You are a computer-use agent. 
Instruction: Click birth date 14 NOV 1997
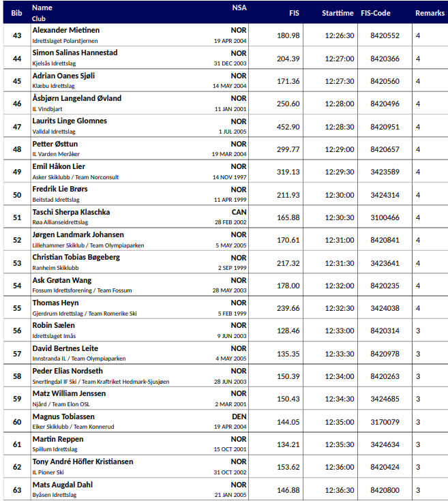230,177
